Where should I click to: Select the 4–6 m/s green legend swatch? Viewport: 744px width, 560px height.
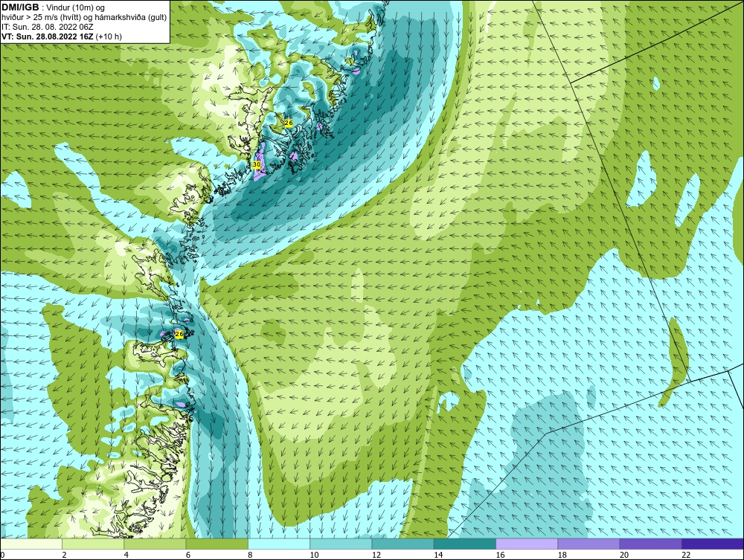[x=155, y=544]
